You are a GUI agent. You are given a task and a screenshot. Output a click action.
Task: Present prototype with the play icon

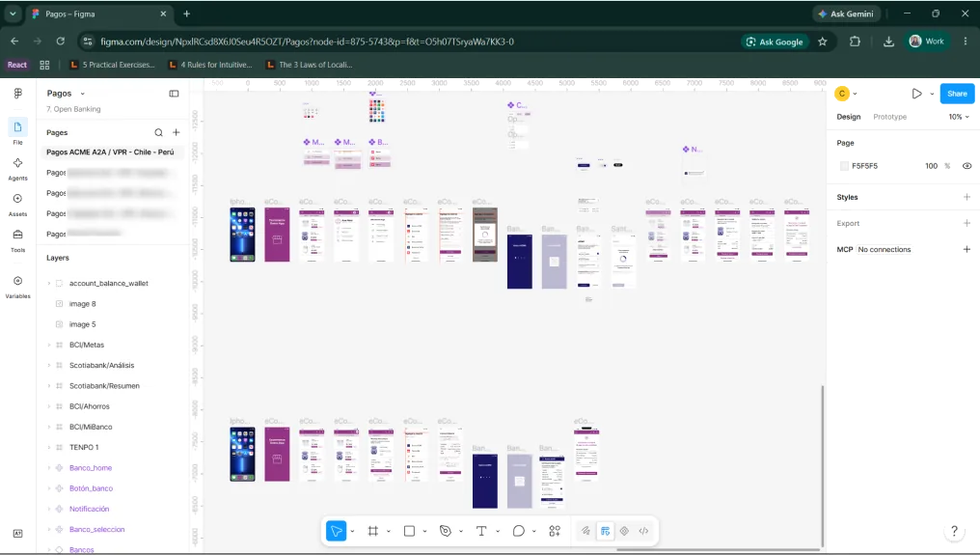916,94
